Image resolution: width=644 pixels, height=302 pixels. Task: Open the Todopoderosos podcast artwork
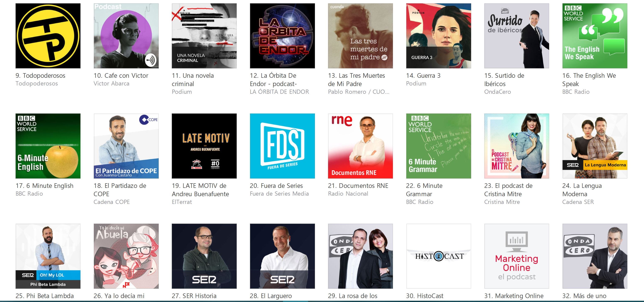(x=48, y=36)
